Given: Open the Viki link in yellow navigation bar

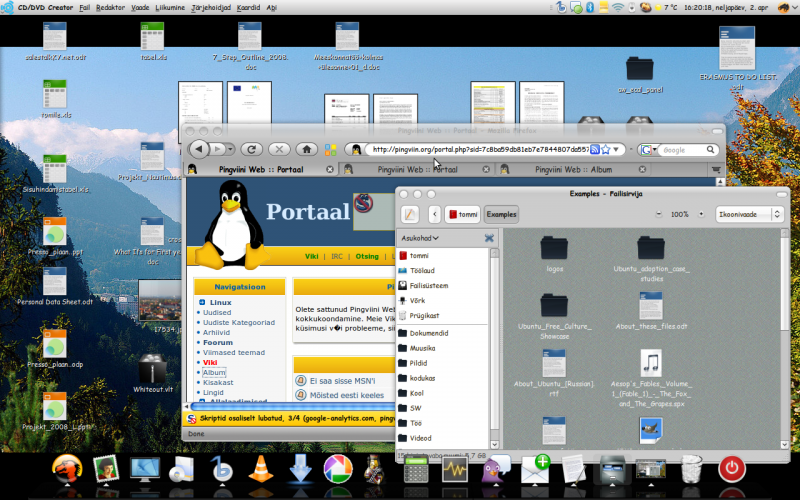Looking at the screenshot, I should click(x=311, y=256).
